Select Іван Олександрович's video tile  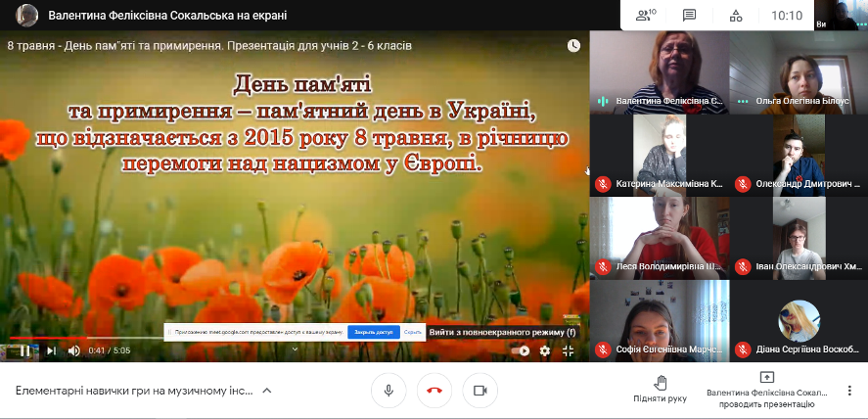coord(799,239)
